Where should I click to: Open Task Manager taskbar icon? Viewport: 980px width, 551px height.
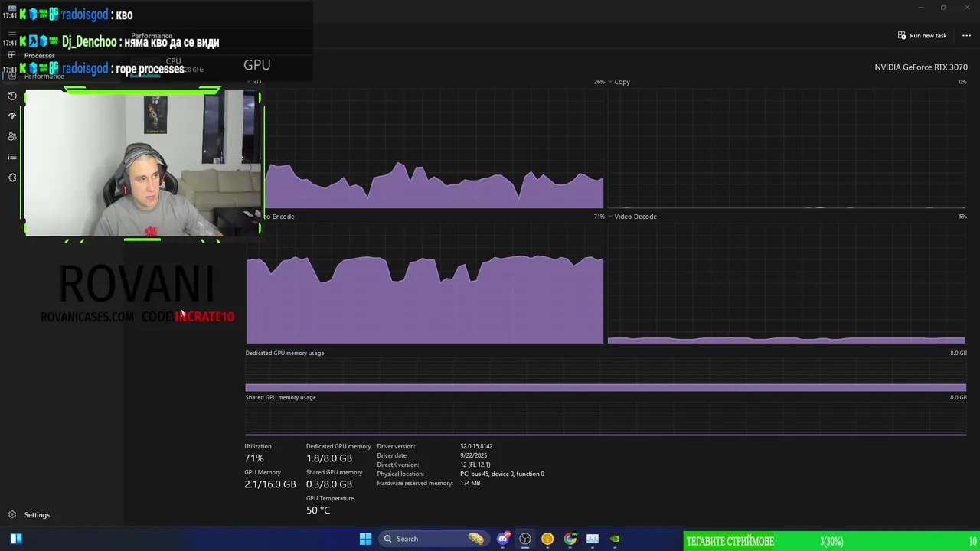[593, 539]
